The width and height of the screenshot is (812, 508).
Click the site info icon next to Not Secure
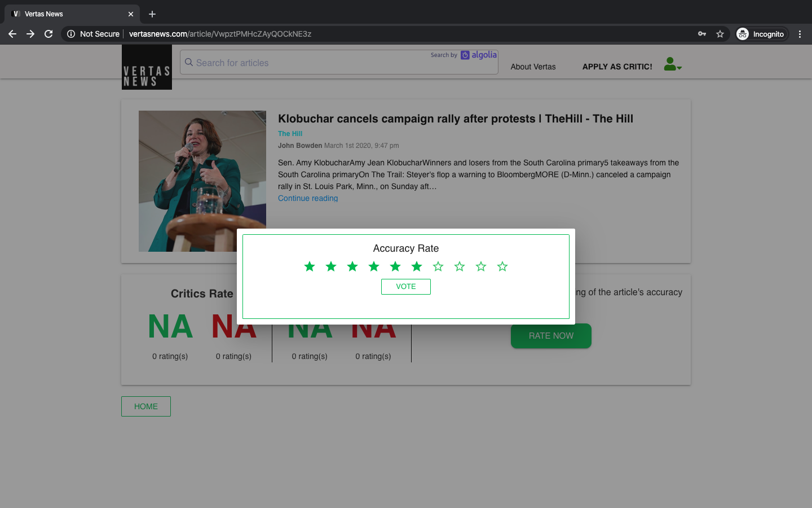click(x=70, y=34)
